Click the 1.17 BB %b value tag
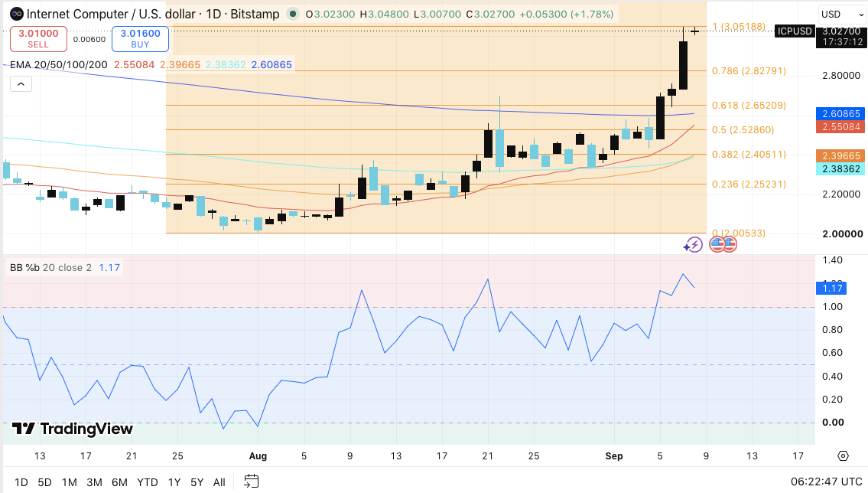The width and height of the screenshot is (868, 493). click(831, 288)
